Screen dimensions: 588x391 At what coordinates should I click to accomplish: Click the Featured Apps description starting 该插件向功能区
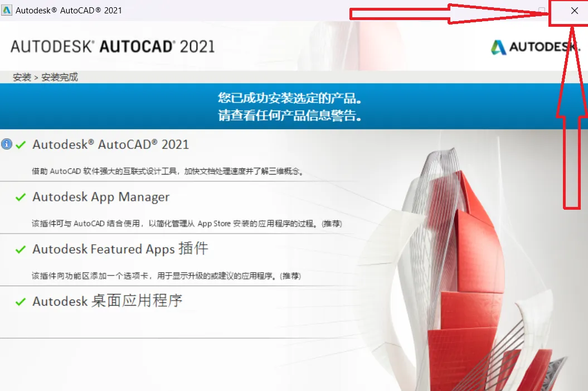coord(166,276)
